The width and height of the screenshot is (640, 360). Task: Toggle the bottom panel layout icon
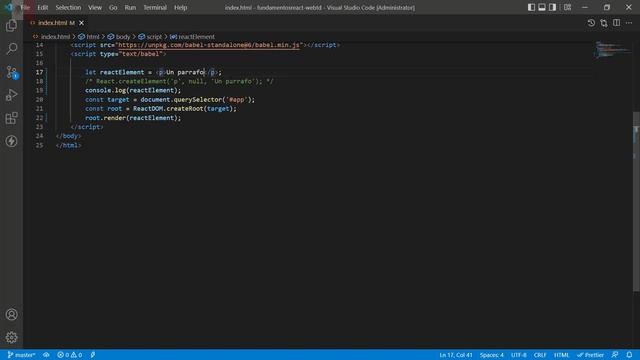click(x=542, y=7)
